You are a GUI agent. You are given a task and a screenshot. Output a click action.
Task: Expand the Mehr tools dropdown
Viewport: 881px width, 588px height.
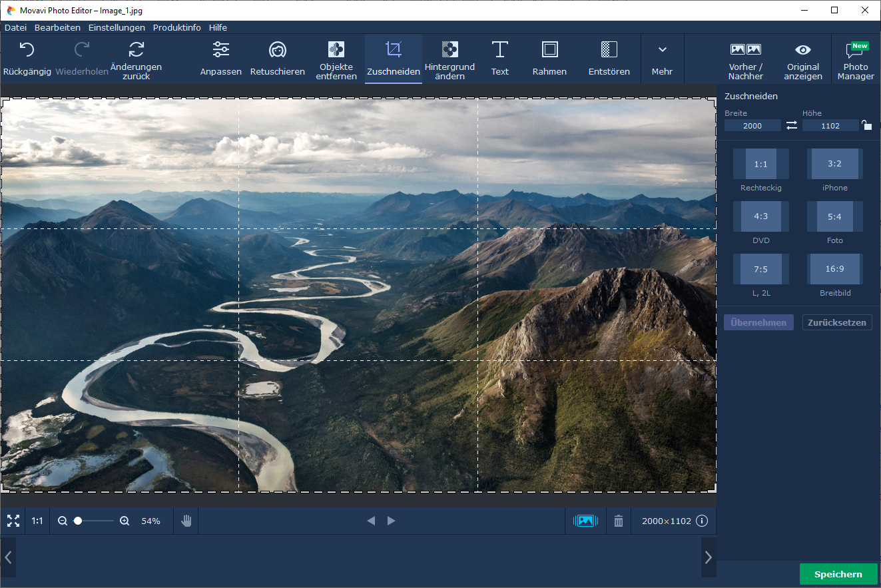pos(662,59)
